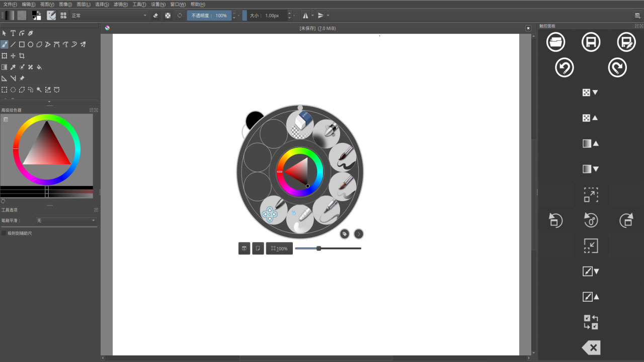Switch to the Elliptical Selection tool
This screenshot has width=644, height=362.
(13, 89)
